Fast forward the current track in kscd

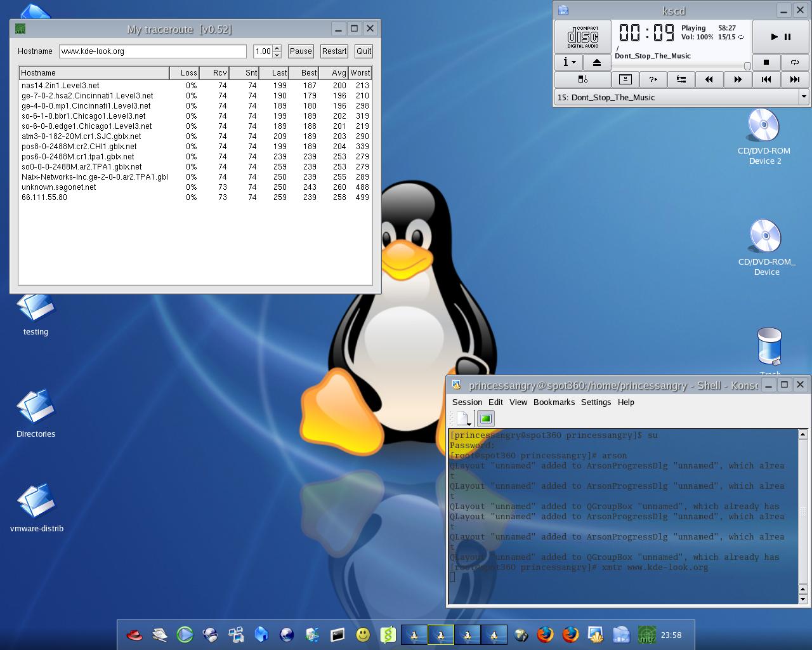738,79
